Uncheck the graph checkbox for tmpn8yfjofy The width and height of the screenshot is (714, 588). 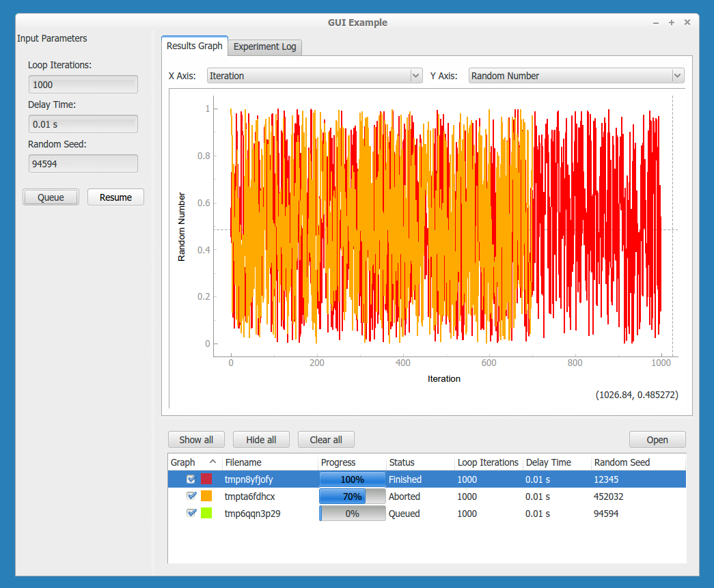pos(191,479)
